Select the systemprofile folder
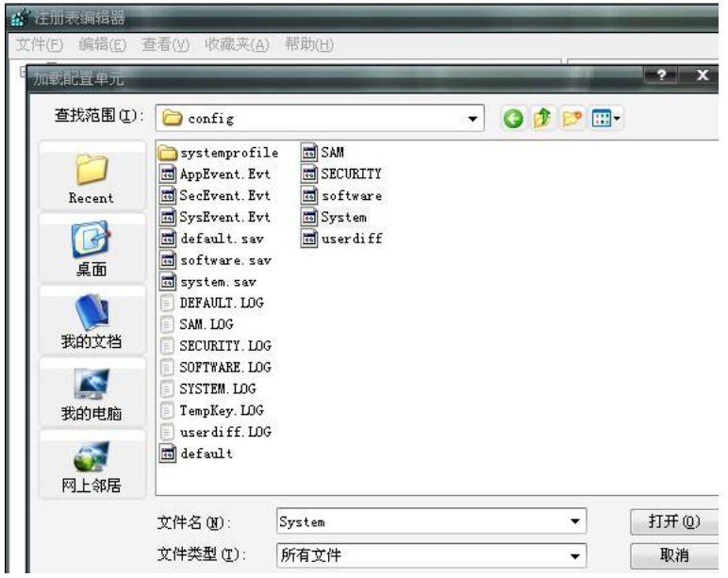 tap(219, 153)
